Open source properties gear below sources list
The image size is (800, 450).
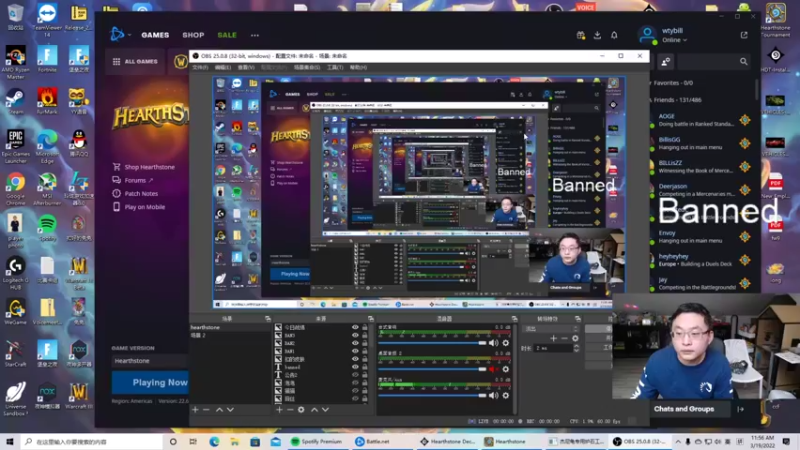(x=301, y=410)
